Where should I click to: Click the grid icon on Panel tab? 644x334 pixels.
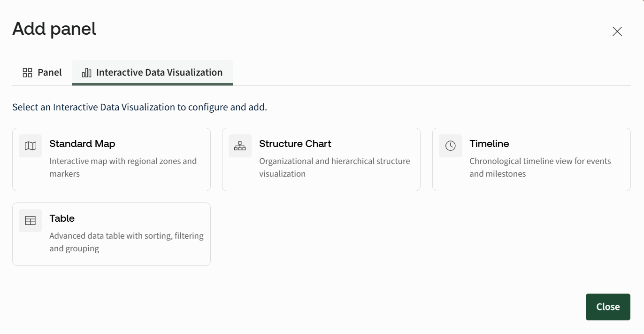click(x=28, y=73)
